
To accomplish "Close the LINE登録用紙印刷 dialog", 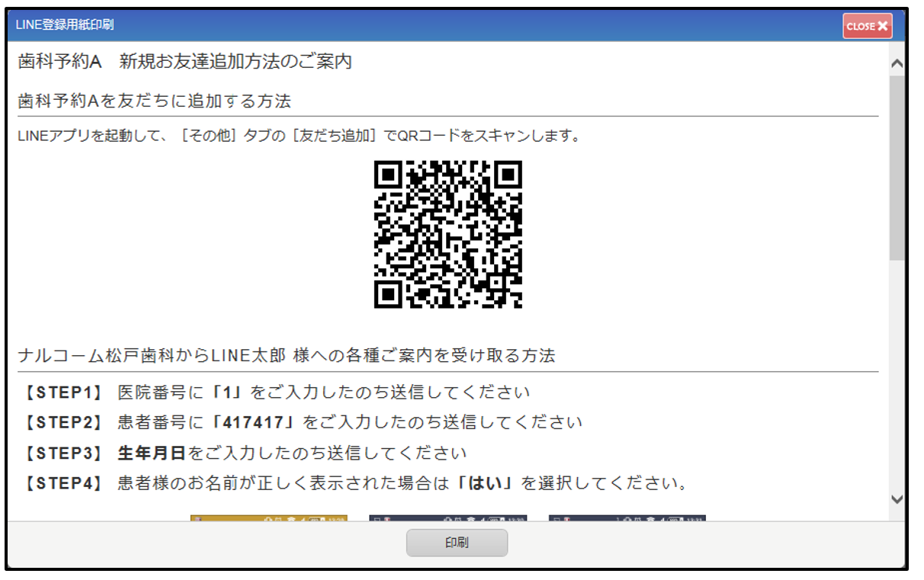I will [x=868, y=26].
